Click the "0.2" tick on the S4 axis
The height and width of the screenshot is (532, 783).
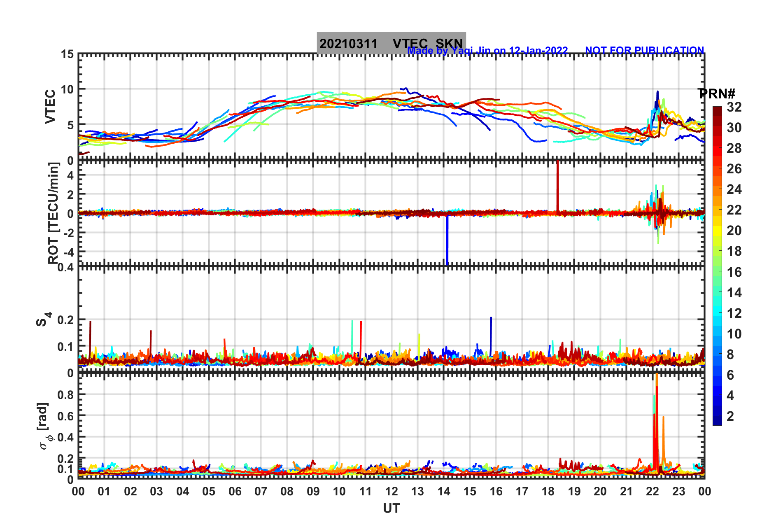(66, 320)
